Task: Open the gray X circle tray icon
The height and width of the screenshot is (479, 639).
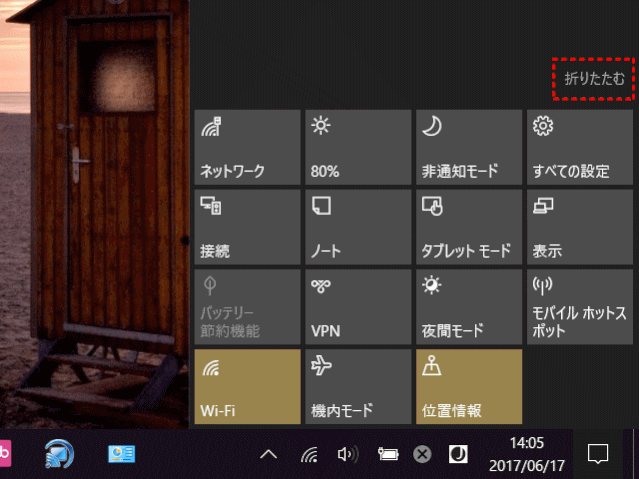Action: pyautogui.click(x=422, y=454)
